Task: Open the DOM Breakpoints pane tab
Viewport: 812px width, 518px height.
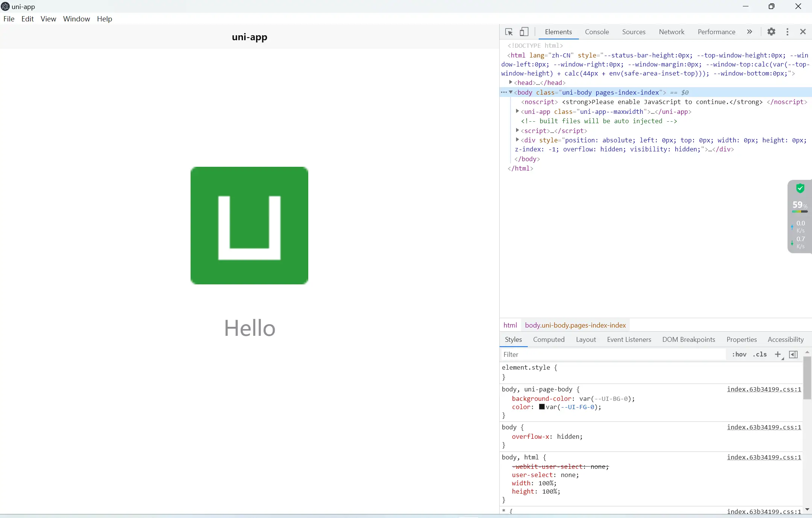Action: tap(689, 340)
